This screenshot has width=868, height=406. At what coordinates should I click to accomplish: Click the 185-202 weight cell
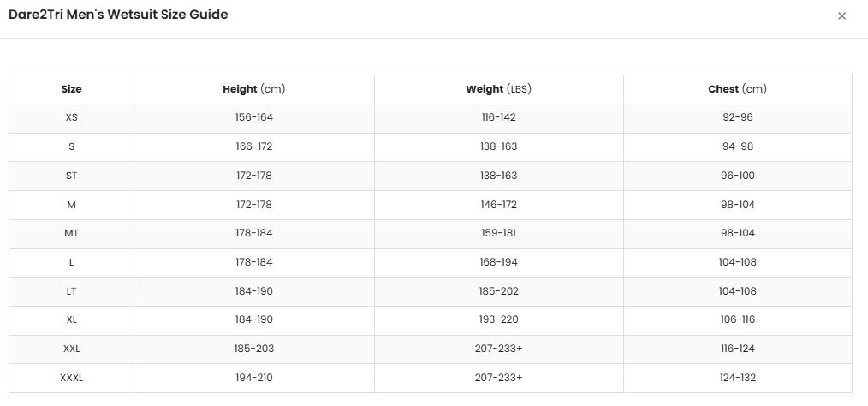click(499, 291)
